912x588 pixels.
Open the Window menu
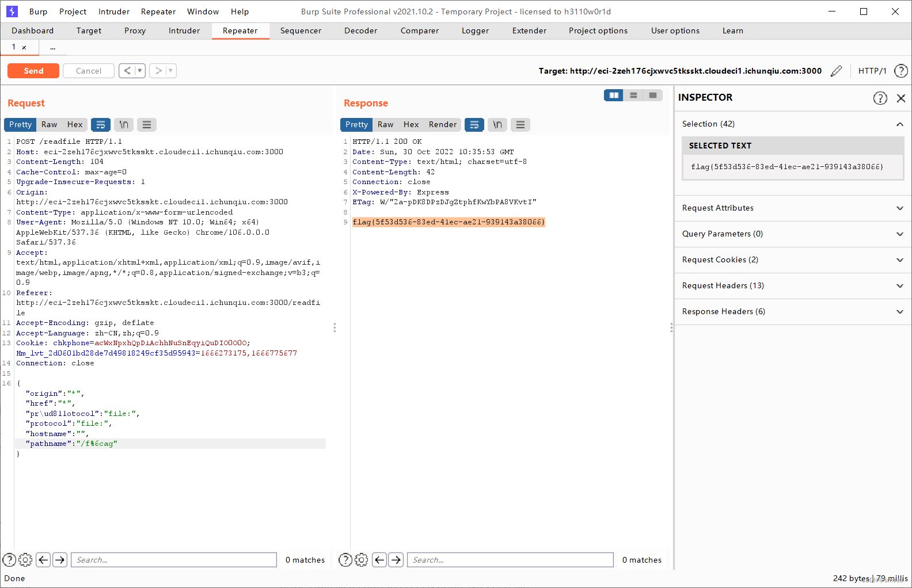203,12
